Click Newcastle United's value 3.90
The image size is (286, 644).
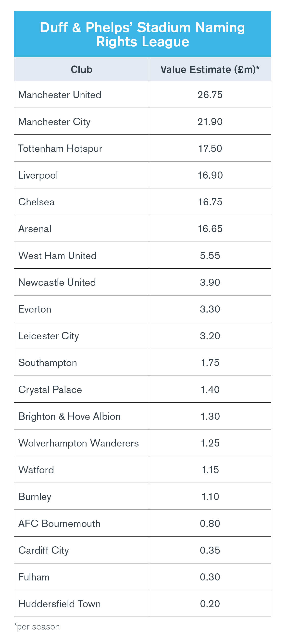[210, 282]
